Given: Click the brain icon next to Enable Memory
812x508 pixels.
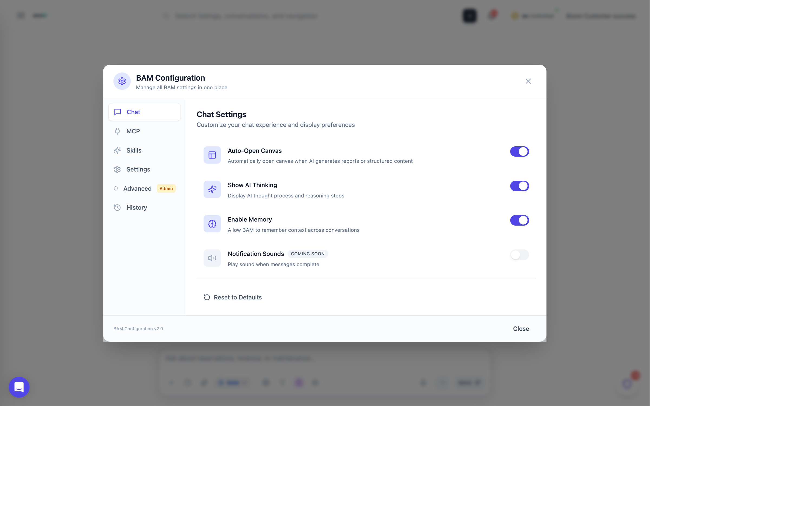Looking at the screenshot, I should tap(212, 223).
